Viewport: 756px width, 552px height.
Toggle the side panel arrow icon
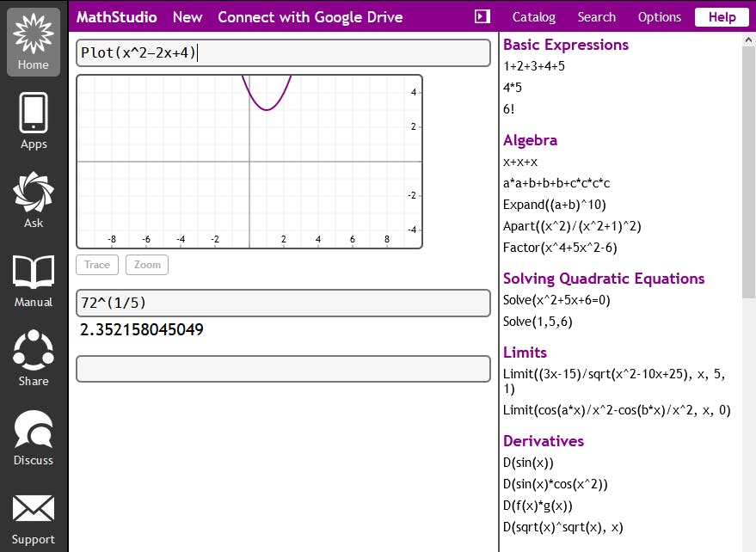click(482, 17)
